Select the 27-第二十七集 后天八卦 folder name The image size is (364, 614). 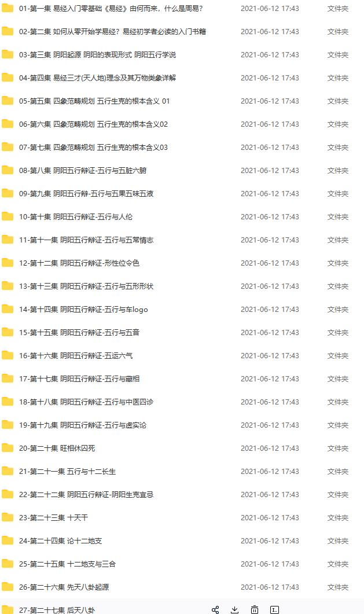(57, 610)
